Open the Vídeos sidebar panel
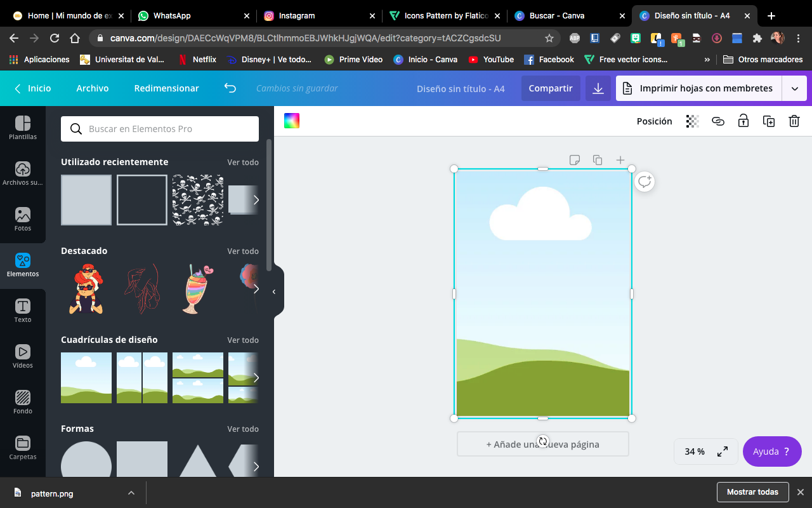Image resolution: width=812 pixels, height=508 pixels. 23,357
